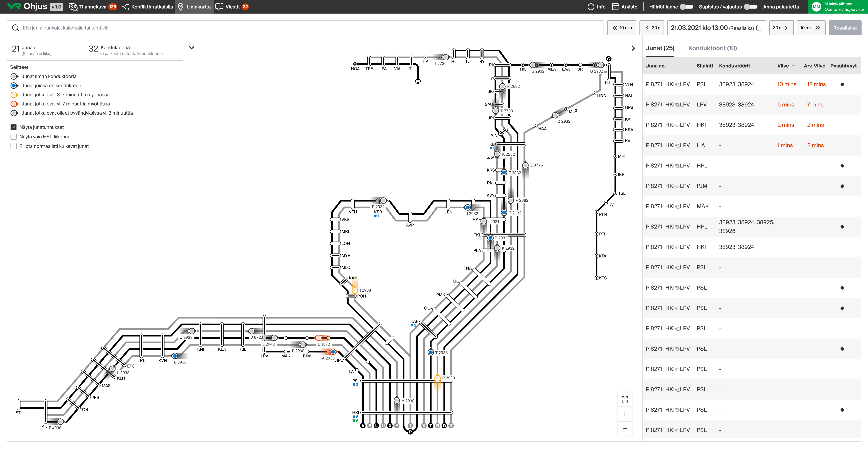
Task: Open Tilannekuva view
Action: pyautogui.click(x=93, y=7)
